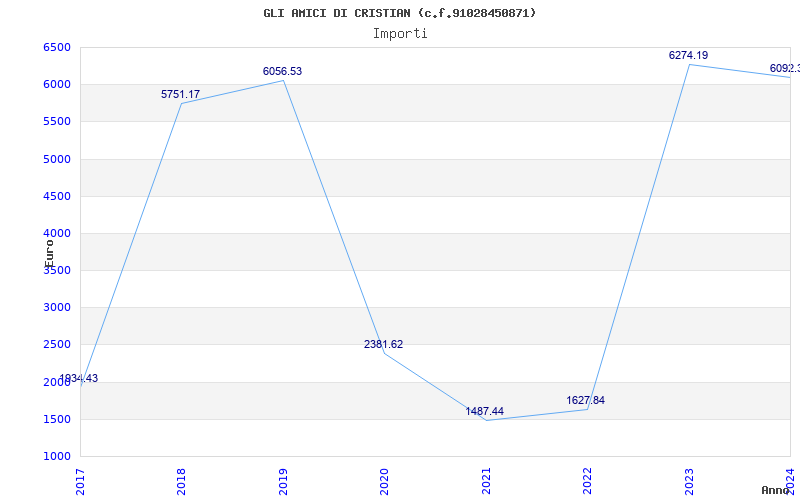Image resolution: width=800 pixels, height=500 pixels.
Task: Click the 5000 y-axis value
Action: coord(57,159)
